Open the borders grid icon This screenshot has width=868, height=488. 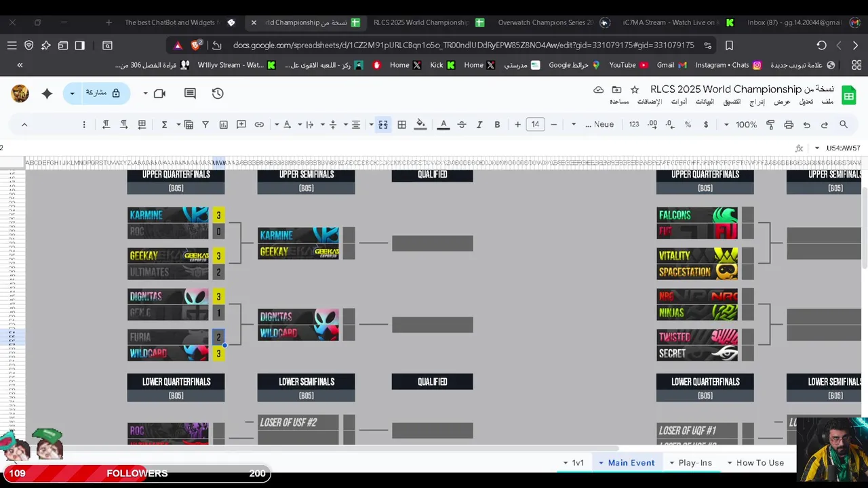[x=401, y=125]
